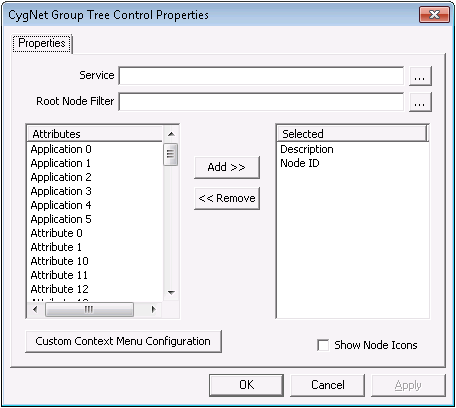Select Attribute 0 in Attributes list
The image size is (456, 408).
coord(56,233)
